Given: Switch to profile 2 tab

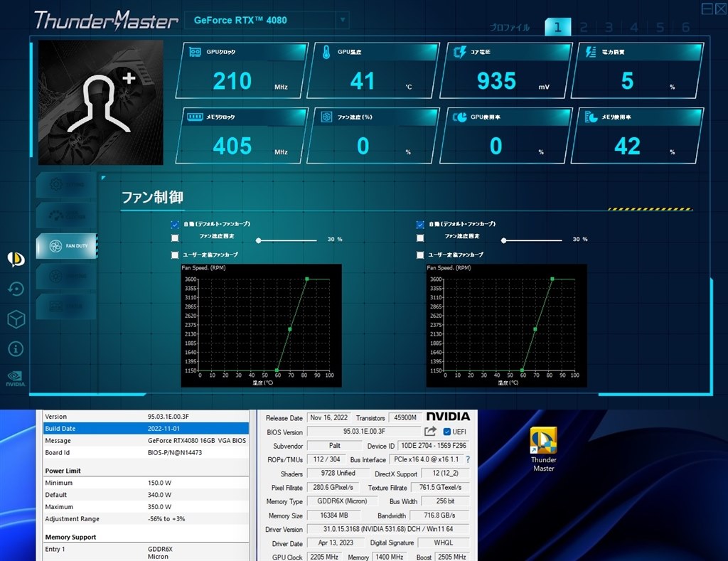Looking at the screenshot, I should point(584,28).
